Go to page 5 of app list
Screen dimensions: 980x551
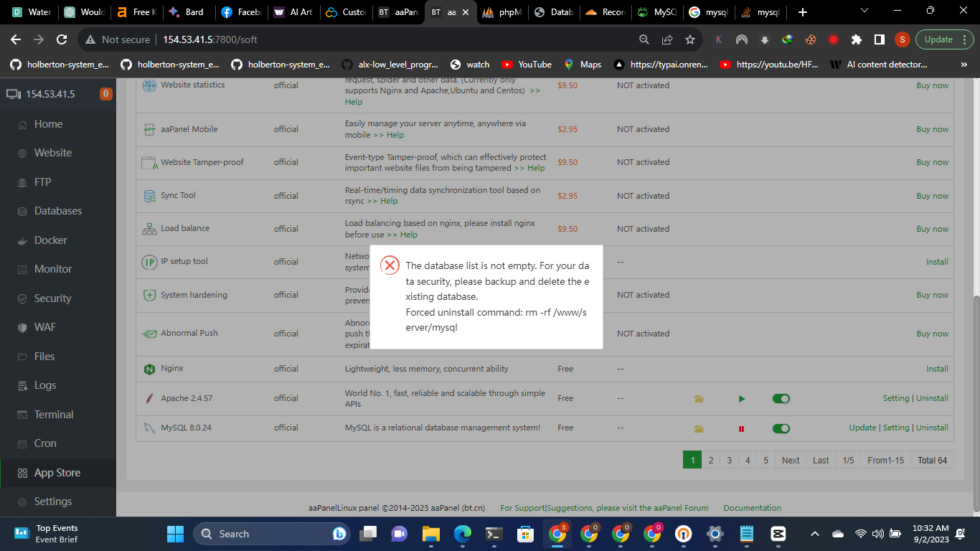pyautogui.click(x=766, y=460)
